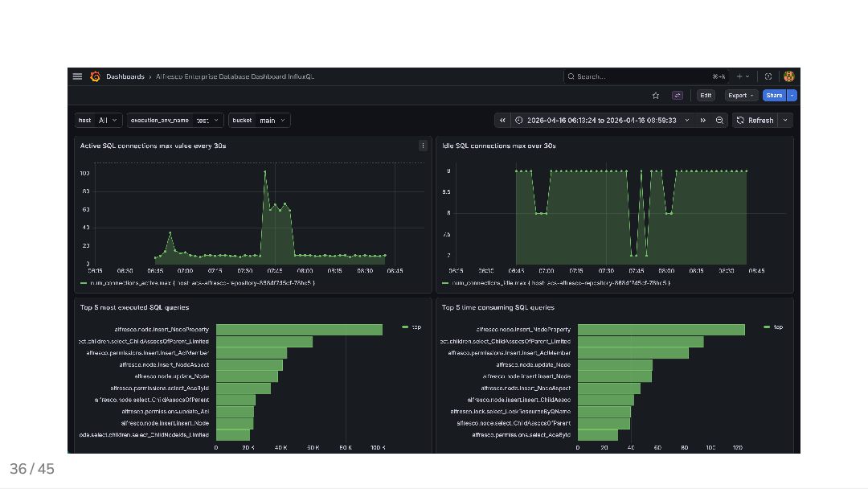Viewport: 868px width, 489px height.
Task: Zoom out the time range
Action: click(719, 121)
